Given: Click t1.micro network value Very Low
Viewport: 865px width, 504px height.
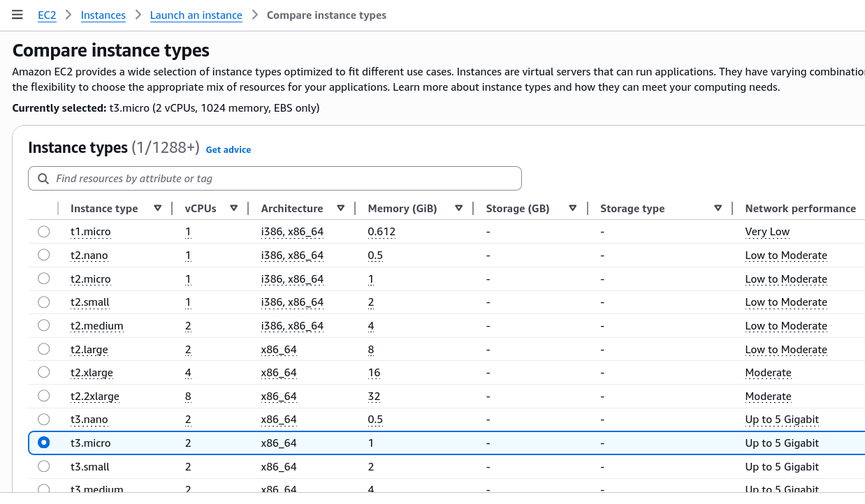Looking at the screenshot, I should pos(767,232).
